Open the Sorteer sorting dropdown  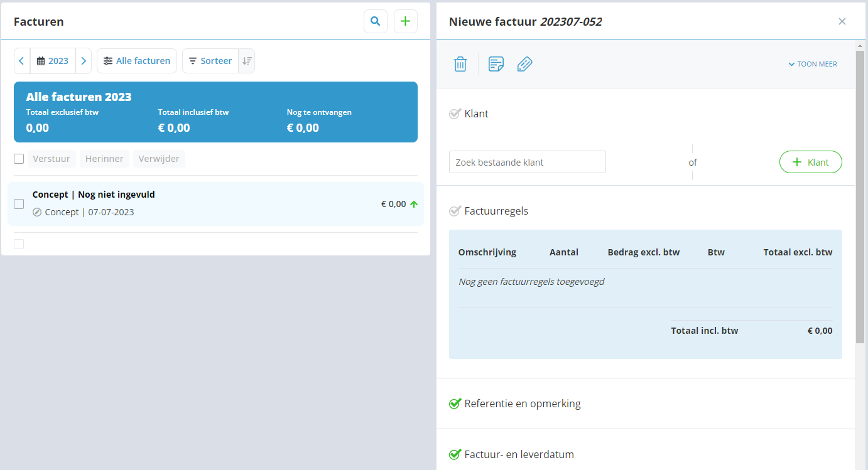tap(210, 61)
